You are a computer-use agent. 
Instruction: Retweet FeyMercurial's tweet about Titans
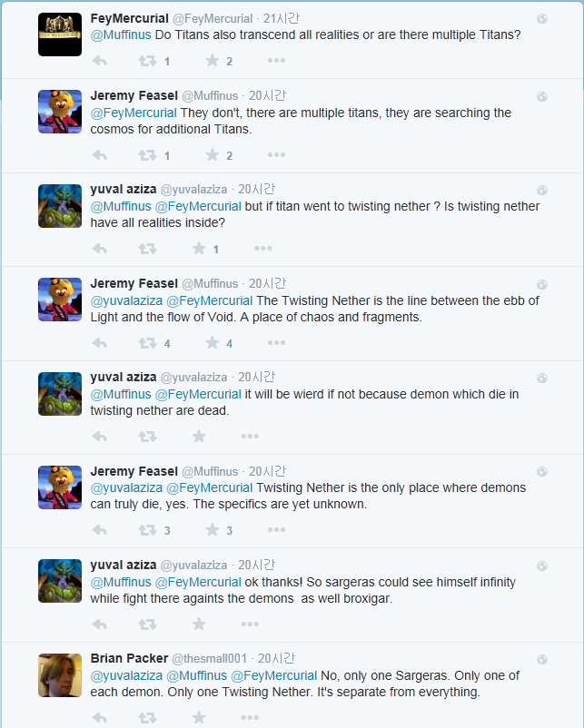point(146,61)
